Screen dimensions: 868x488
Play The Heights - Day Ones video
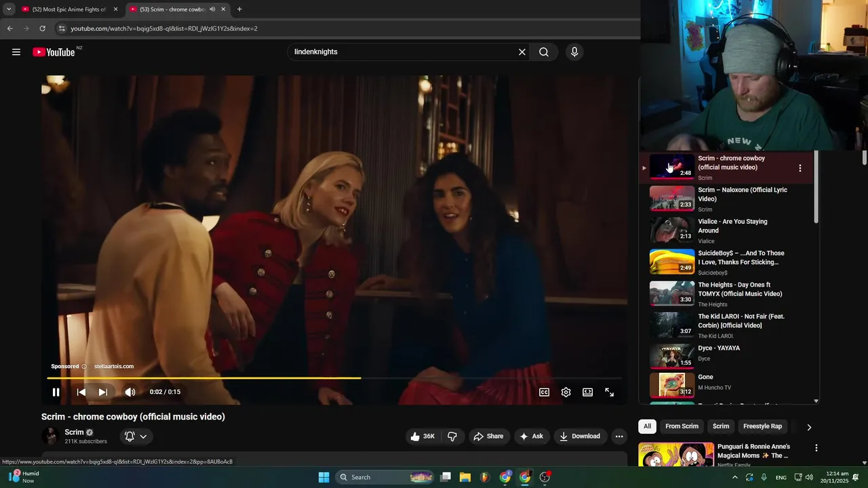click(x=726, y=294)
